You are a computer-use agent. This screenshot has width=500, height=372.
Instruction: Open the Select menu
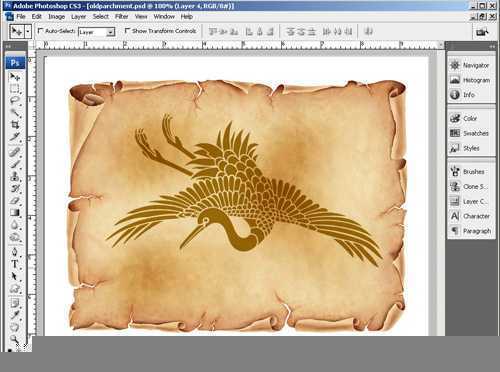101,17
